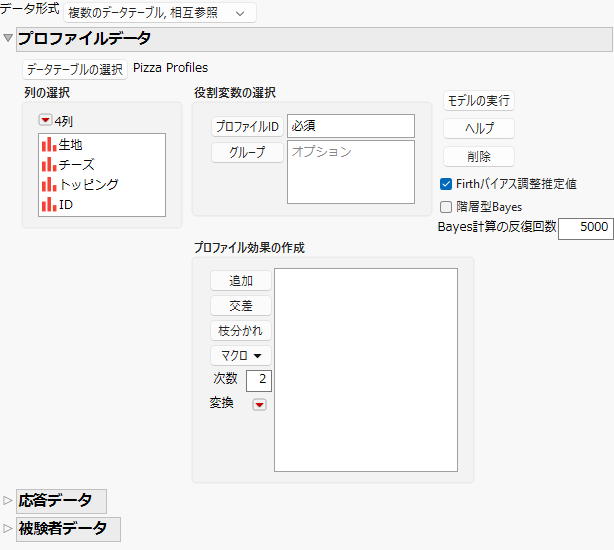Open the データ形式 dropdown
614x550 pixels.
(x=160, y=13)
